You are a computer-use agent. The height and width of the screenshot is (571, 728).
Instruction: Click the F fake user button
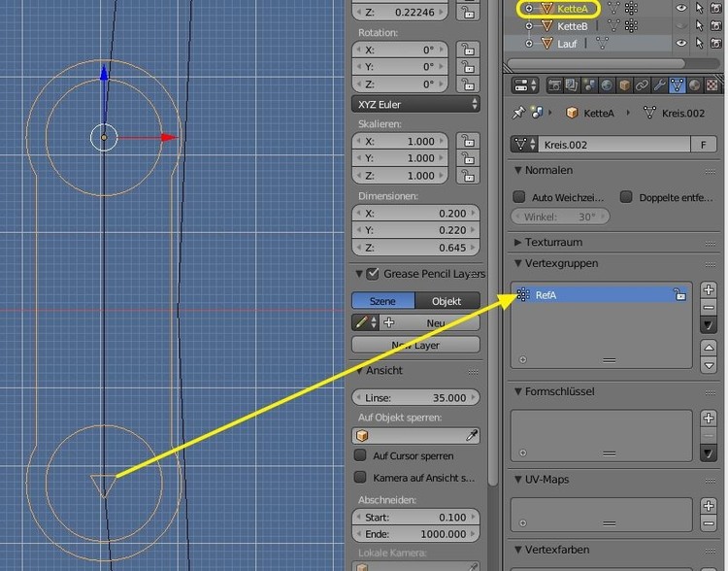tap(704, 145)
